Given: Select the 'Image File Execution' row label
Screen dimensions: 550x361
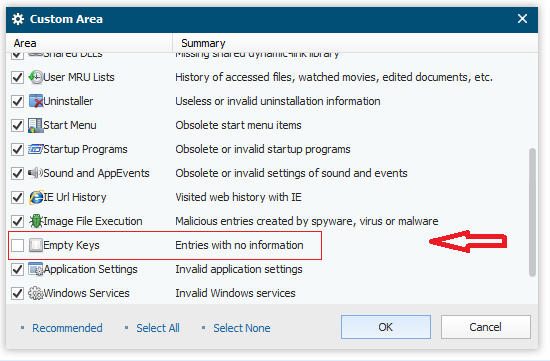Looking at the screenshot, I should pos(93,221).
